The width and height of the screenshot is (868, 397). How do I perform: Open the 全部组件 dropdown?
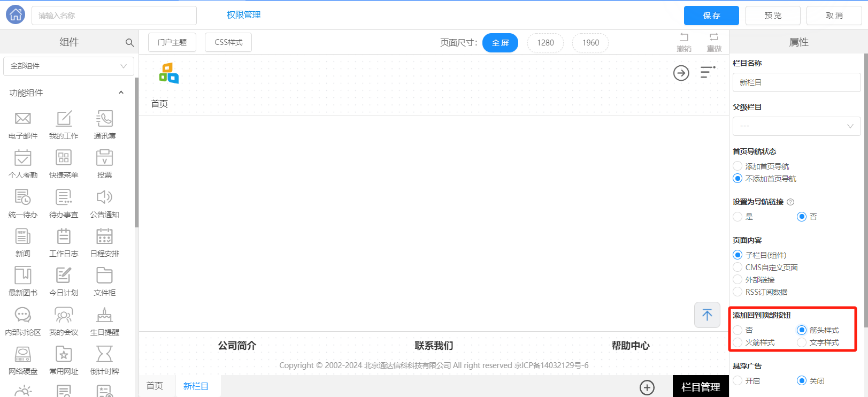68,66
